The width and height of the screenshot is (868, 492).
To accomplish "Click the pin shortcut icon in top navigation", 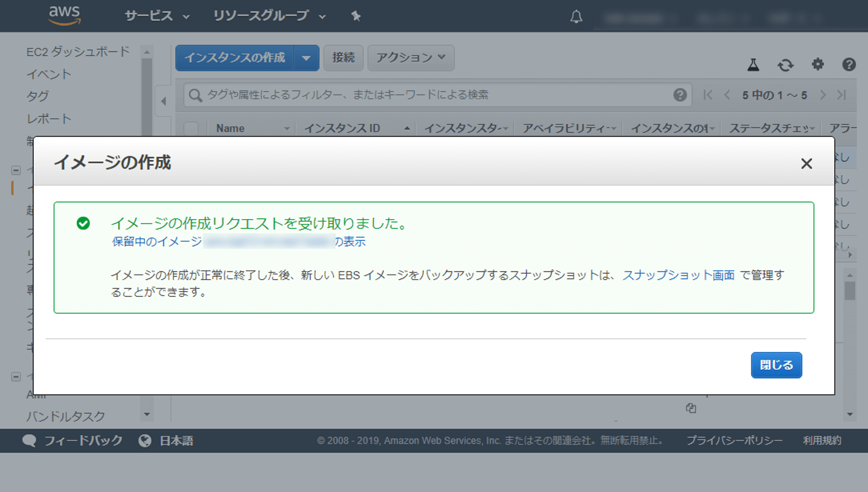I will [356, 16].
